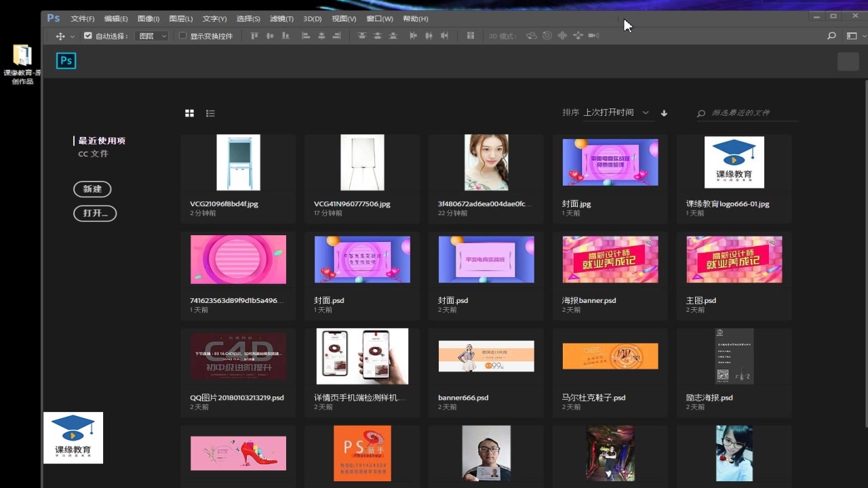This screenshot has height=488, width=868.
Task: Open the 主图.psd thumbnail
Action: click(x=734, y=260)
